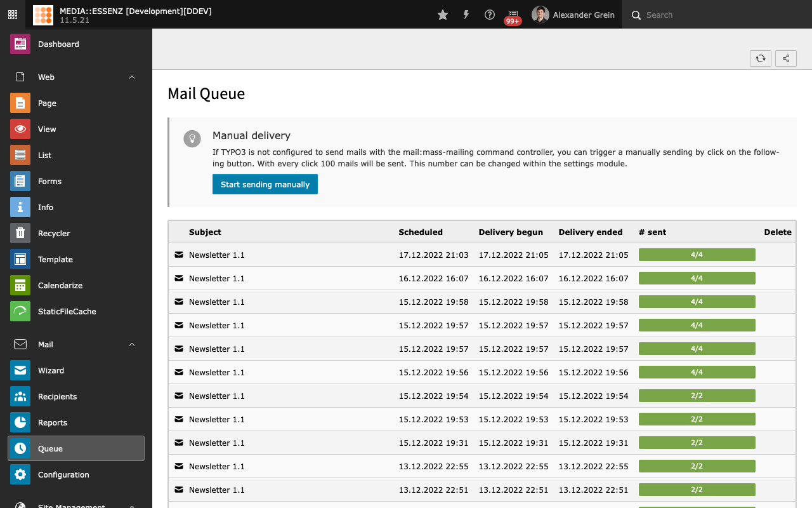
Task: Click 2/2 progress bar for 15.12.2022 19:54 row
Action: point(697,396)
